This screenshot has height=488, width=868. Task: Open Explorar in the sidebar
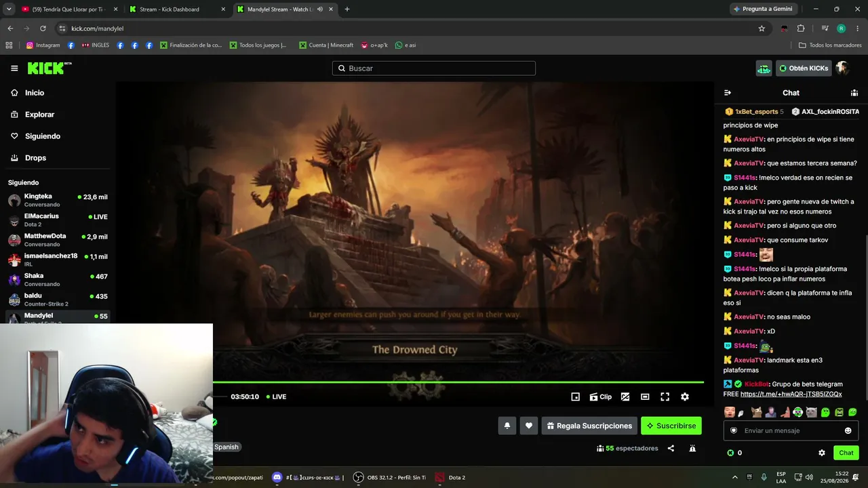tap(58, 115)
